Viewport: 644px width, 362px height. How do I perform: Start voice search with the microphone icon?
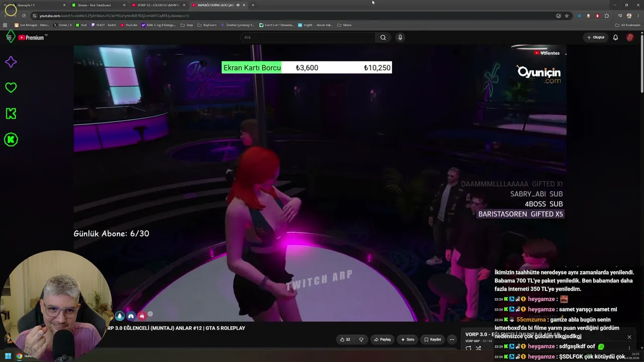click(x=400, y=37)
